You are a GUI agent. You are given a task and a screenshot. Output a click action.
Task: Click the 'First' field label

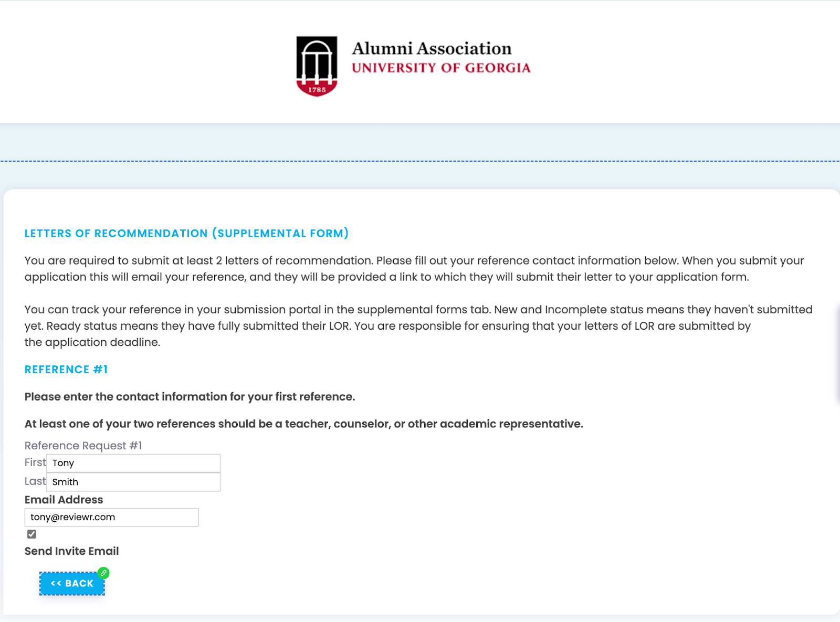coord(35,462)
